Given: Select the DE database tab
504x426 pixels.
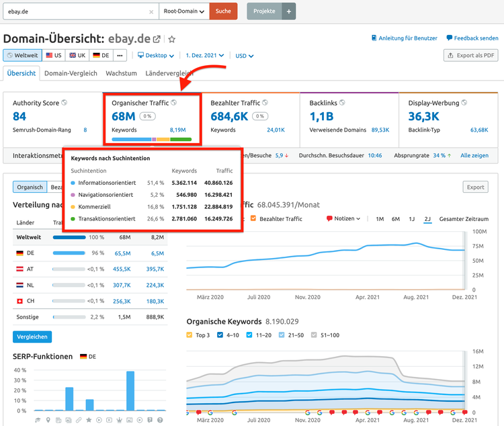Looking at the screenshot, I should (101, 55).
